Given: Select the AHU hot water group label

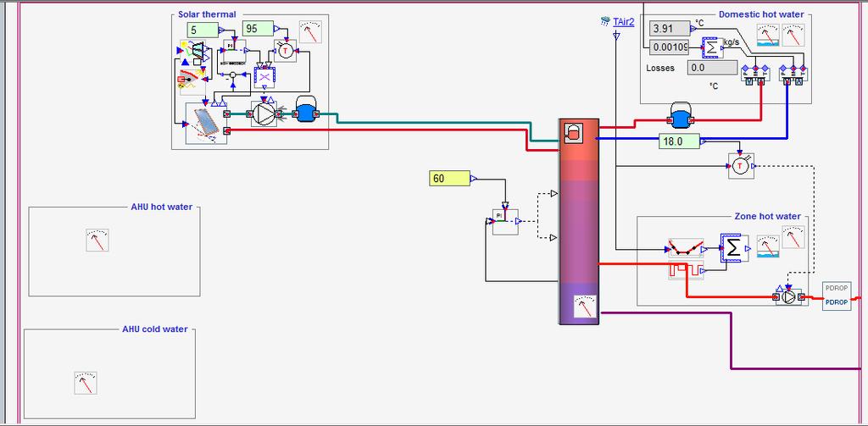Looking at the screenshot, I should (162, 207).
